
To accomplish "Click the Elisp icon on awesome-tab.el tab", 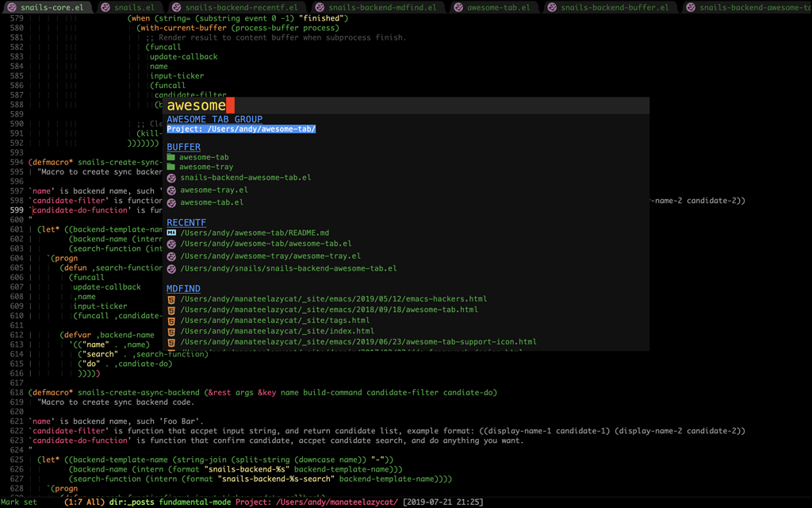I will 458,6.
